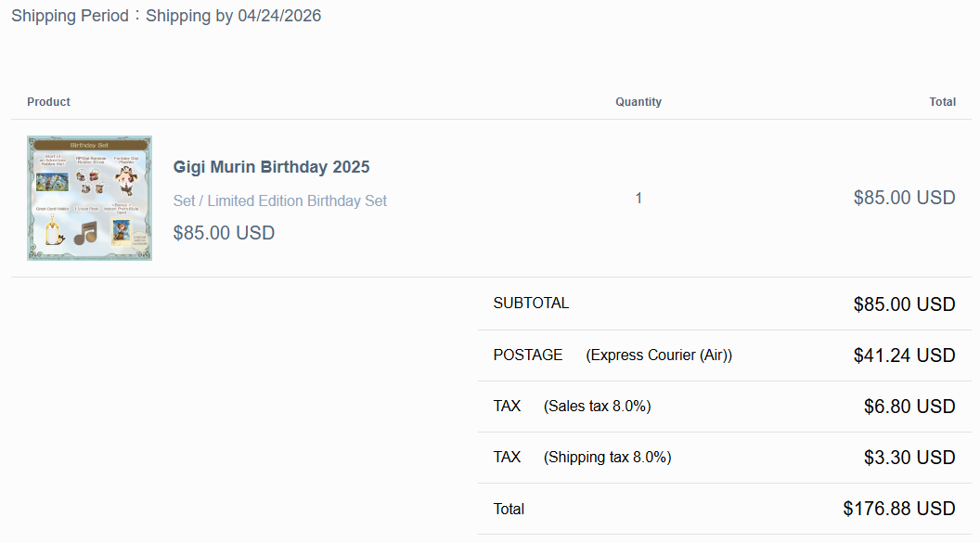Click the quantity value 1
Image resolution: width=980 pixels, height=543 pixels.
(x=638, y=198)
